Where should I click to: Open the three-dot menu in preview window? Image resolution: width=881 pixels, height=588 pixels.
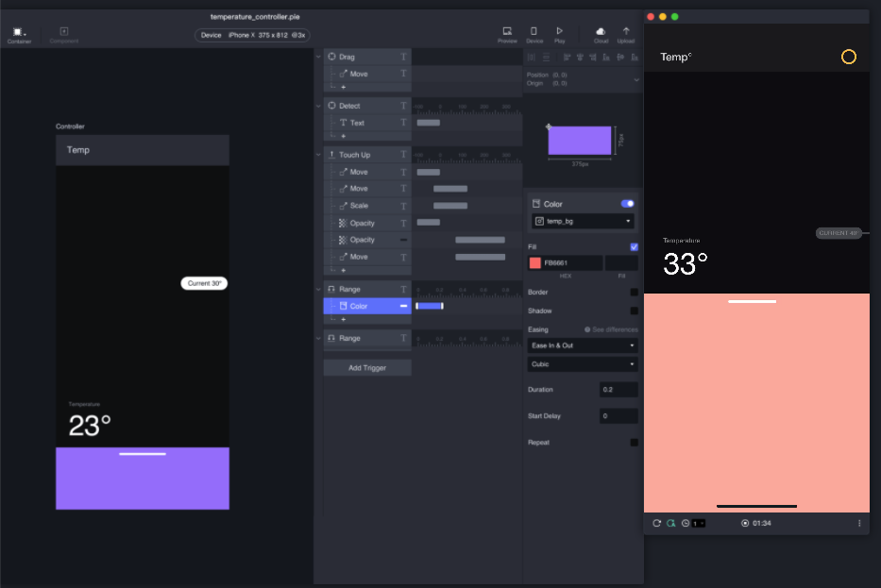[x=859, y=523]
